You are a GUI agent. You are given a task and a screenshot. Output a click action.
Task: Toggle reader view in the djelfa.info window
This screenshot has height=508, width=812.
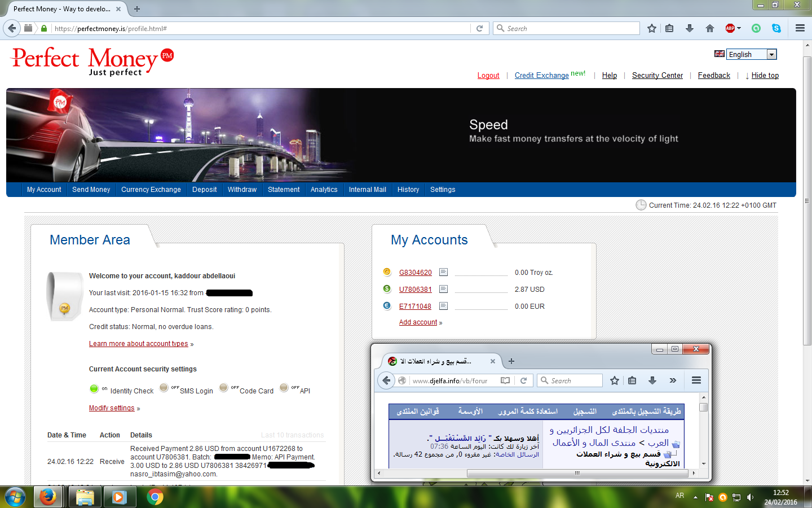[x=505, y=380]
